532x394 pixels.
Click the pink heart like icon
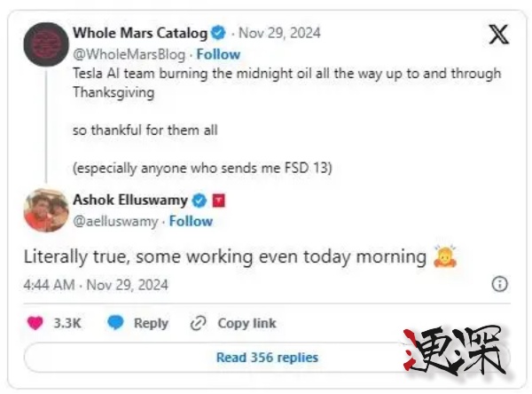[x=35, y=323]
